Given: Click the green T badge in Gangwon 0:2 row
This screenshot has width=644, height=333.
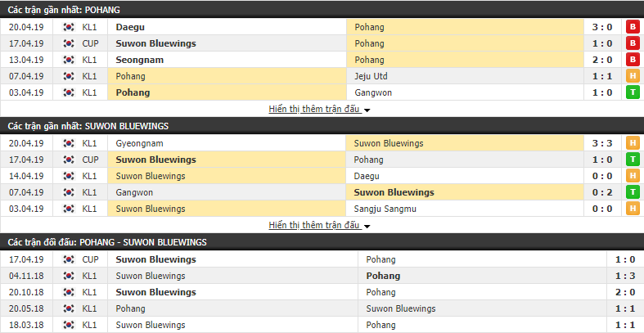Looking at the screenshot, I should (x=633, y=192).
